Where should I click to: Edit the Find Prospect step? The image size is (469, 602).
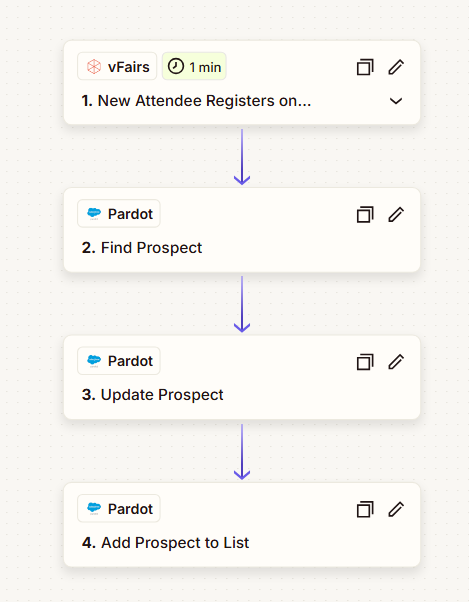coord(396,214)
